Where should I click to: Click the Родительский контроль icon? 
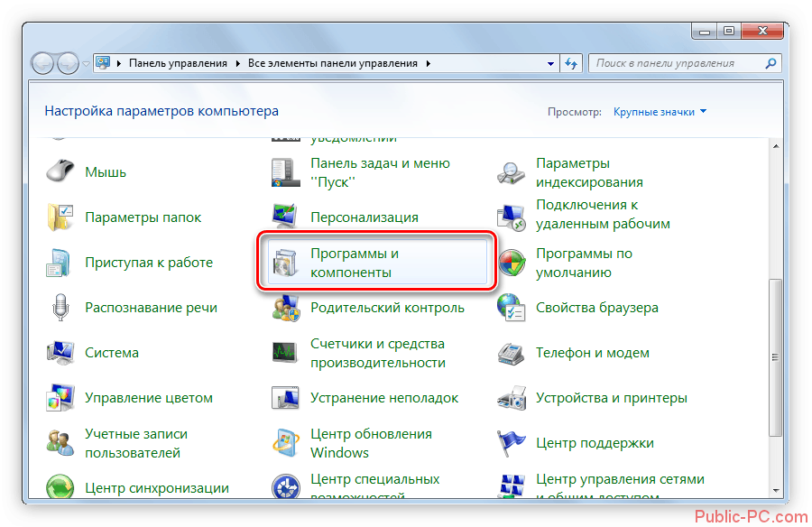click(x=285, y=308)
